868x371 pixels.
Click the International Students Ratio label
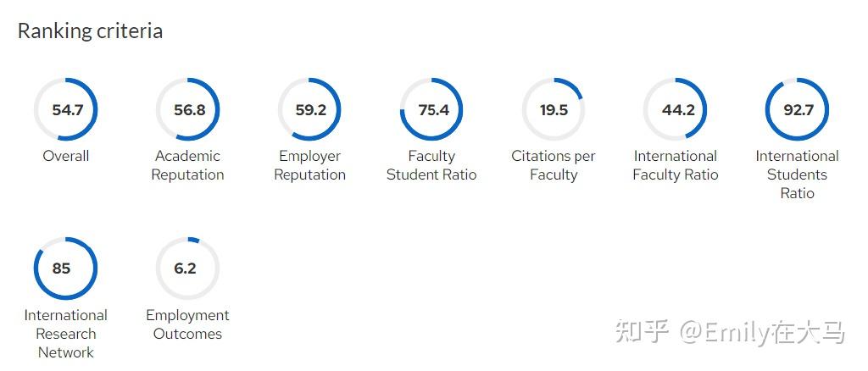pos(798,174)
